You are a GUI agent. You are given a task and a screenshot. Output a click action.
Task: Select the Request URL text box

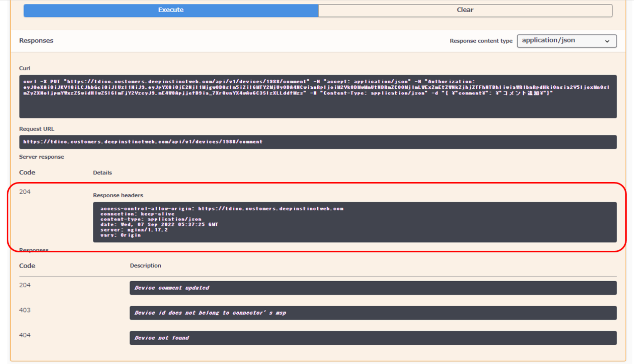click(x=317, y=142)
